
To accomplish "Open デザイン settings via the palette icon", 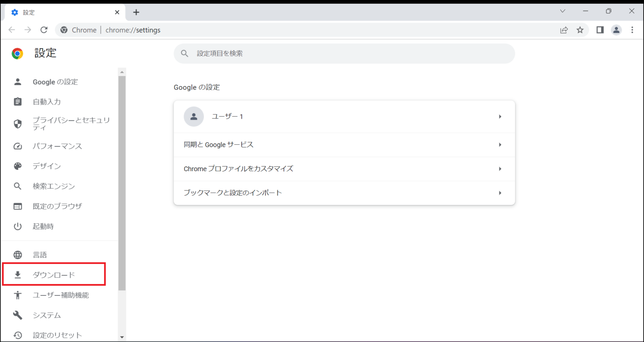I will pyautogui.click(x=18, y=166).
